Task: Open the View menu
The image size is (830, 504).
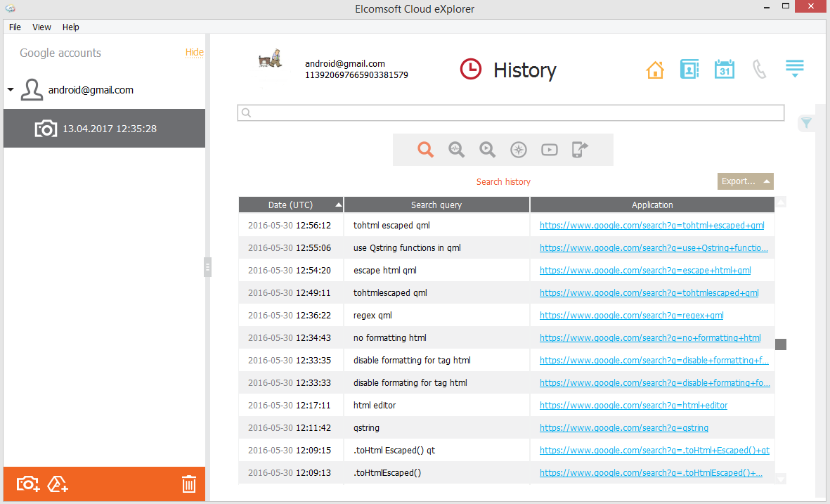Action: click(x=41, y=27)
